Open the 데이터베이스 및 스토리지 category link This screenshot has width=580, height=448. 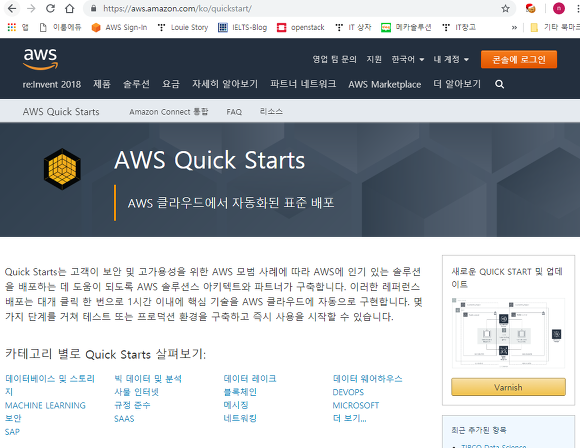[50, 385]
